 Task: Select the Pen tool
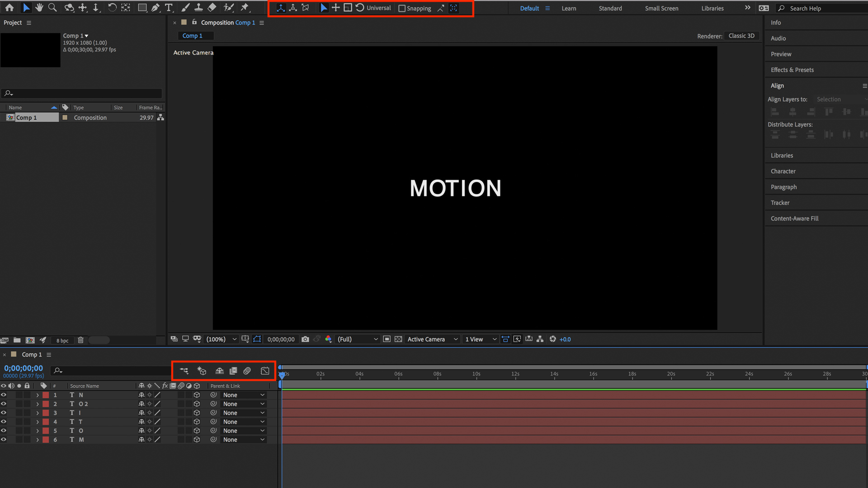click(x=156, y=8)
